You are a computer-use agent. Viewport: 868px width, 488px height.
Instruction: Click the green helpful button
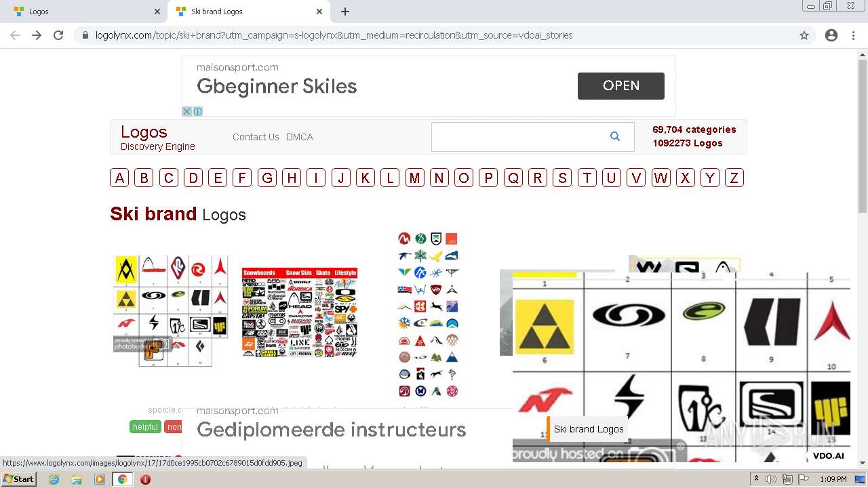[145, 427]
